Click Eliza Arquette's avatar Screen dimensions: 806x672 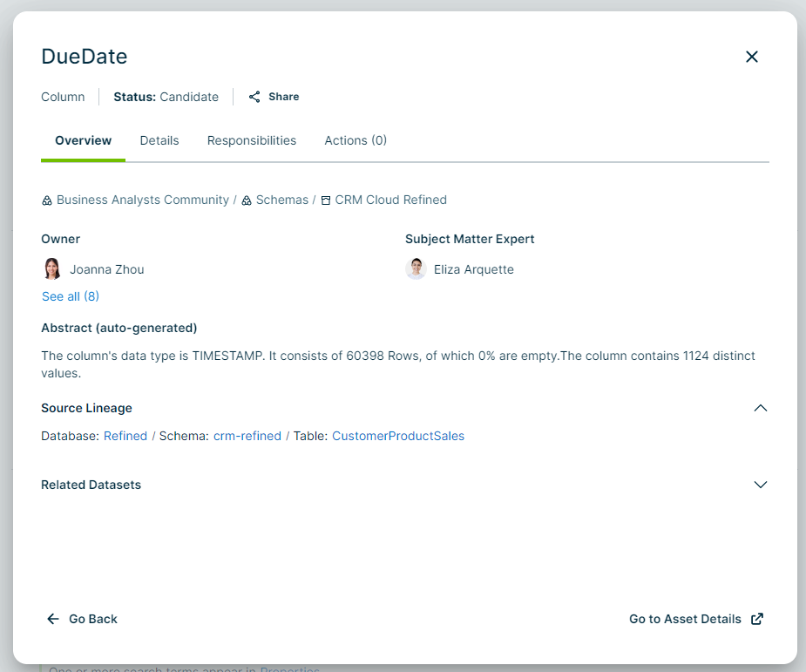(x=416, y=269)
